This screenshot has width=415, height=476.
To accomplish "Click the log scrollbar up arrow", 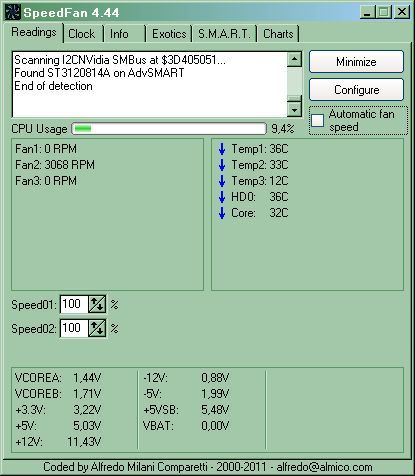I will point(294,59).
